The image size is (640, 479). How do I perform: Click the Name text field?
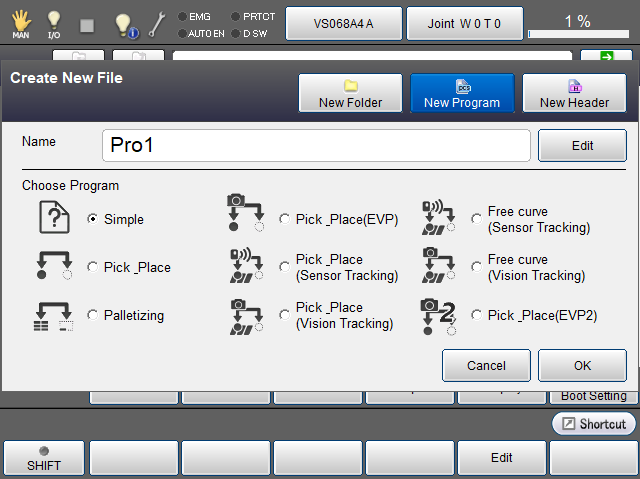point(316,145)
